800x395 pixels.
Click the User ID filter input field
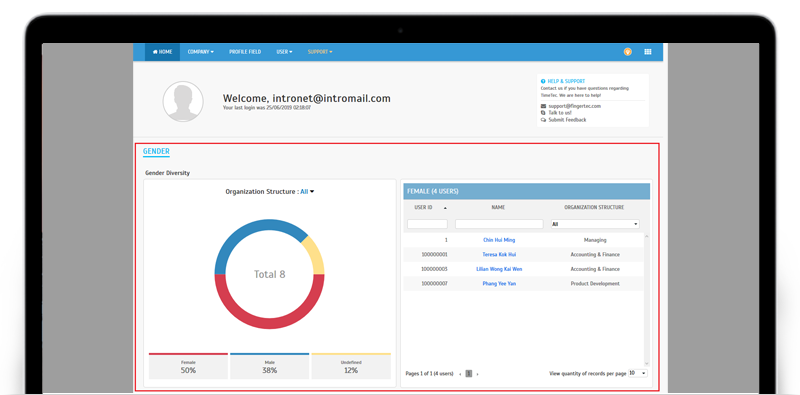click(428, 224)
